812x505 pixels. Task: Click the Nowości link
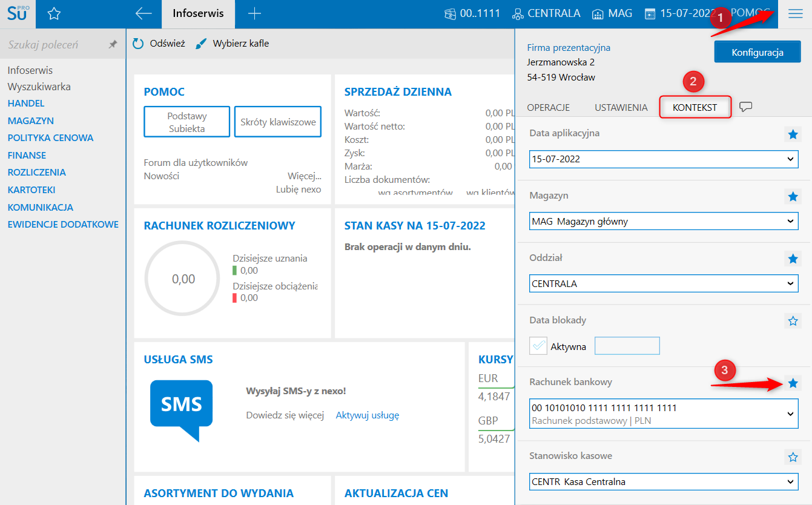[162, 176]
